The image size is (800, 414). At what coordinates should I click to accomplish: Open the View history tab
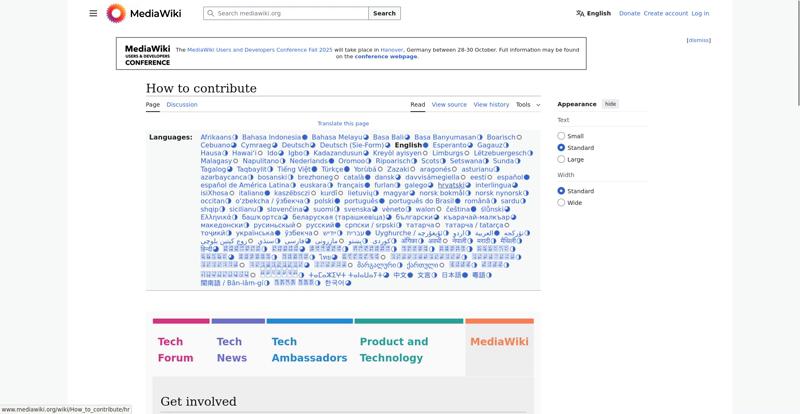(491, 105)
